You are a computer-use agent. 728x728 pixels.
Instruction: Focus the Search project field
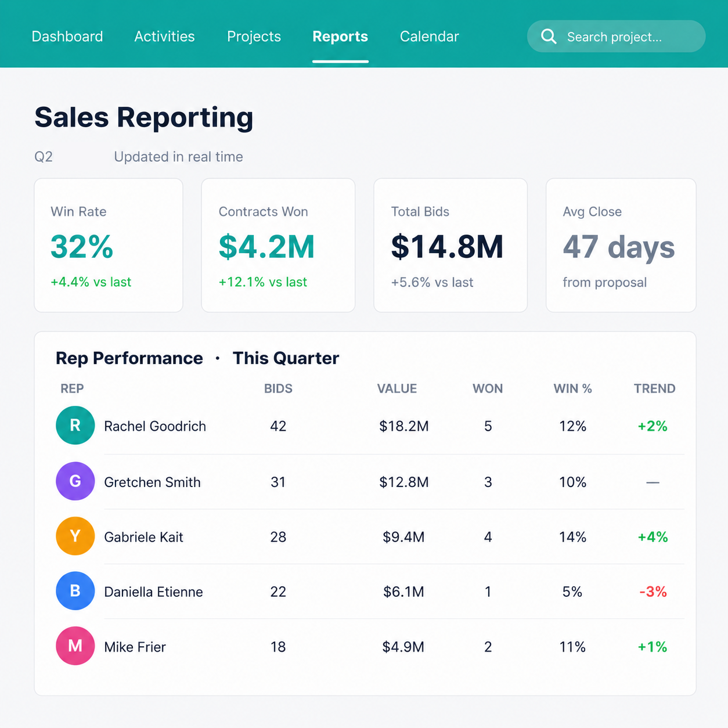pyautogui.click(x=616, y=37)
